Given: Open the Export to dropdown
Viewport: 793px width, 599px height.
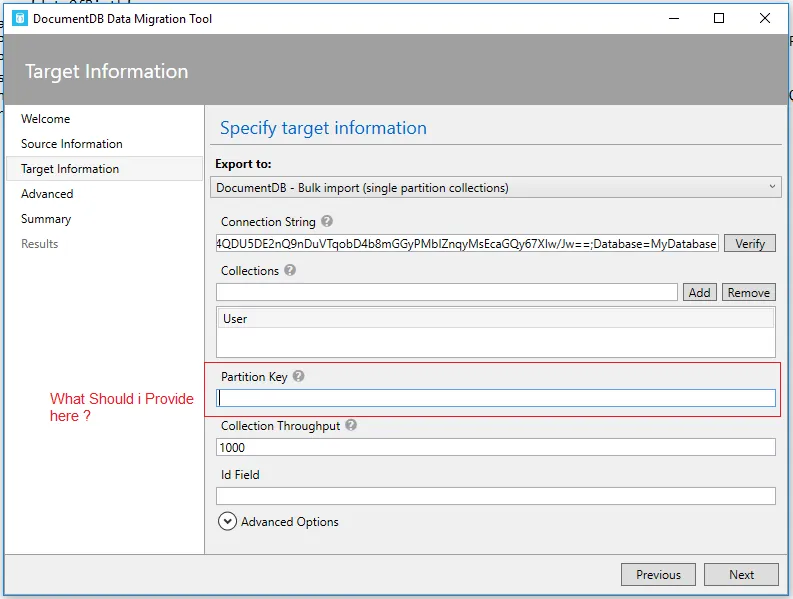Looking at the screenshot, I should tap(496, 188).
